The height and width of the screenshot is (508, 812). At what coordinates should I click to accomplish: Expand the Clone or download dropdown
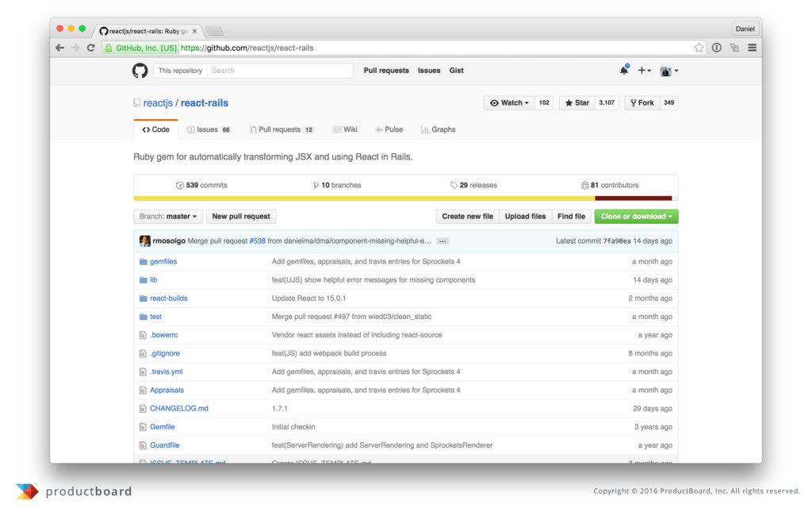(x=636, y=216)
